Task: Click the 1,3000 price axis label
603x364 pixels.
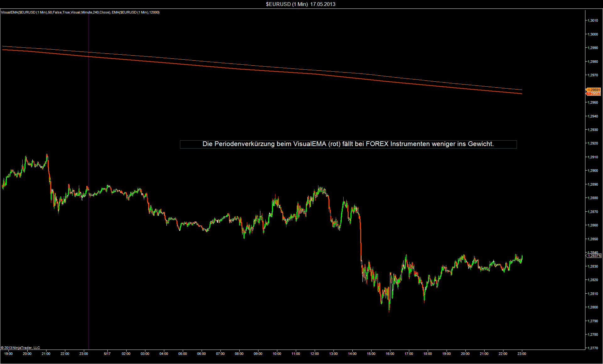Action: (x=593, y=34)
